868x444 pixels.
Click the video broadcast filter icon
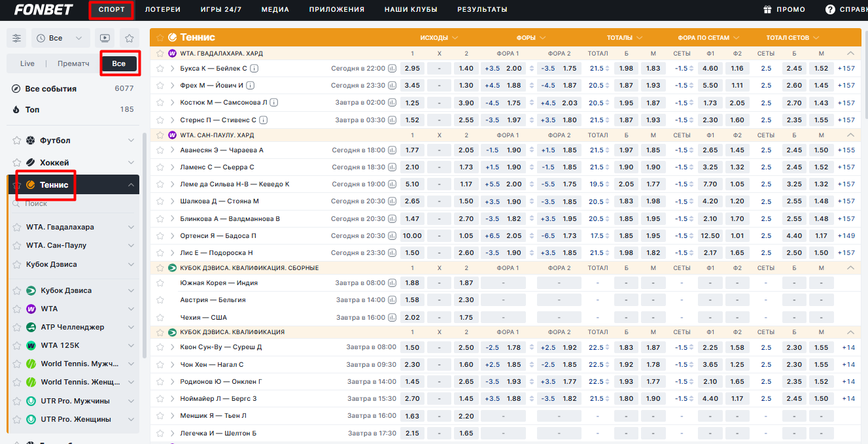click(104, 38)
